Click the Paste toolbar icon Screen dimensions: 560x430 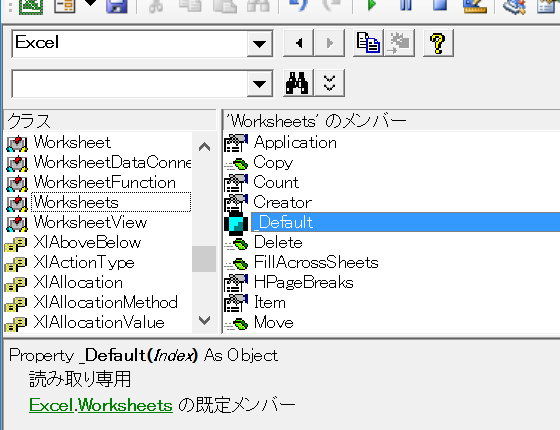point(224,6)
